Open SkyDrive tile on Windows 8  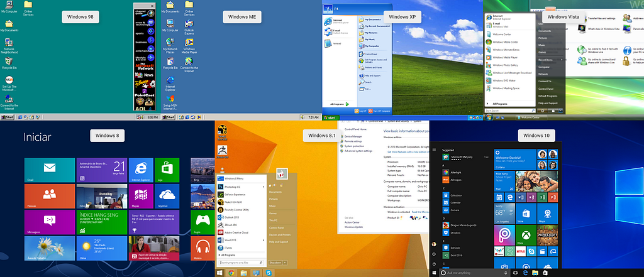(x=167, y=196)
